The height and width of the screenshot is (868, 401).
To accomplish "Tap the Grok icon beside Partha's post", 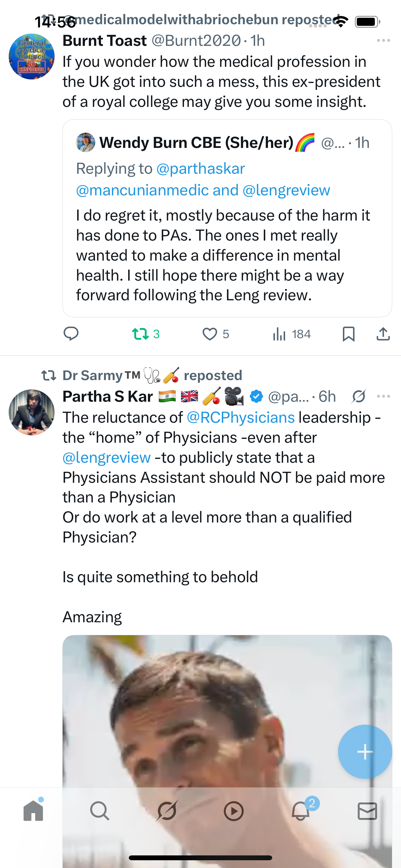I will click(x=359, y=396).
